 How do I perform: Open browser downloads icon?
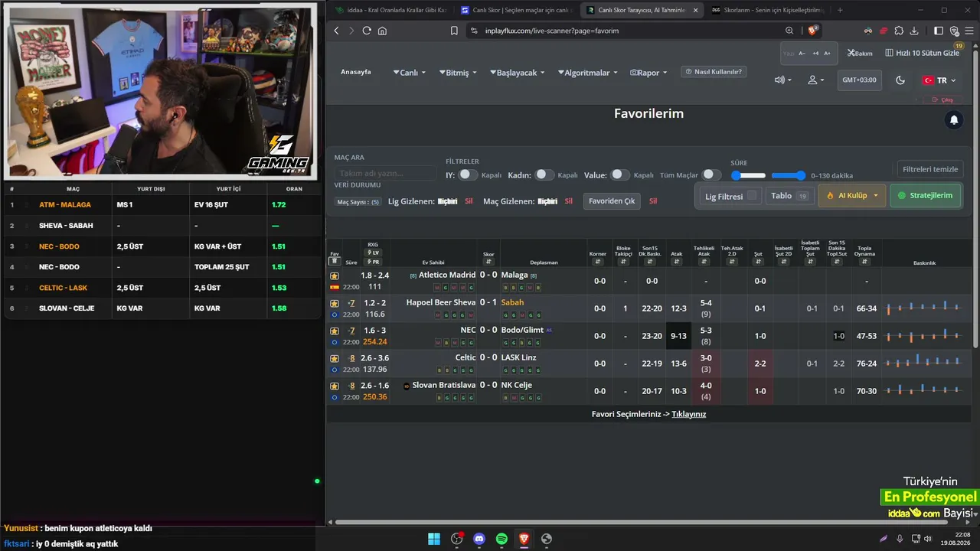tap(913, 31)
